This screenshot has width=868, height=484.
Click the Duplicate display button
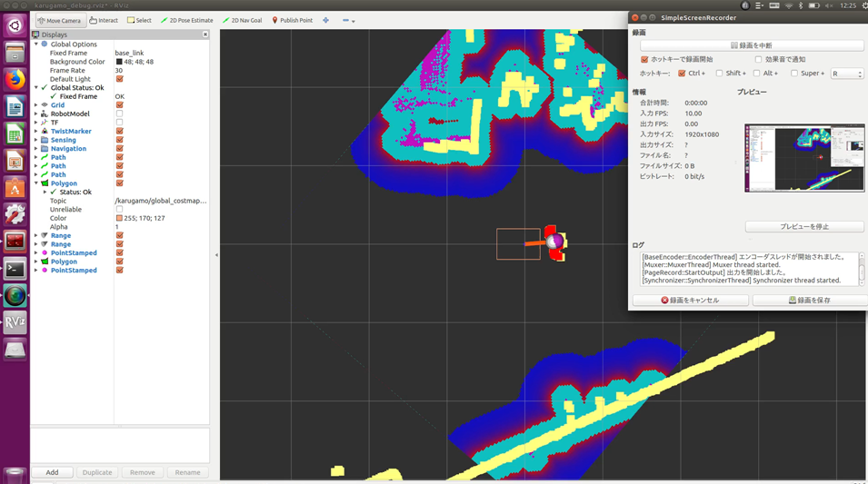[x=97, y=472]
